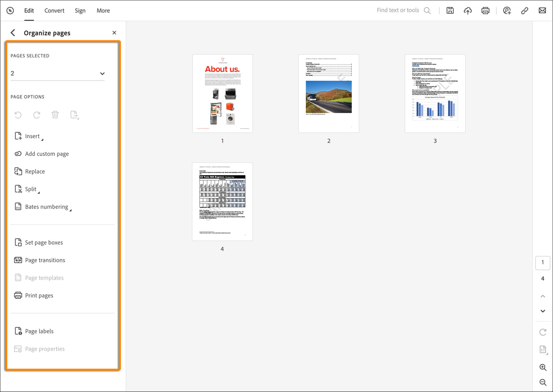Image resolution: width=553 pixels, height=392 pixels.
Task: Click the Print icon in top toolbar
Action: click(485, 10)
